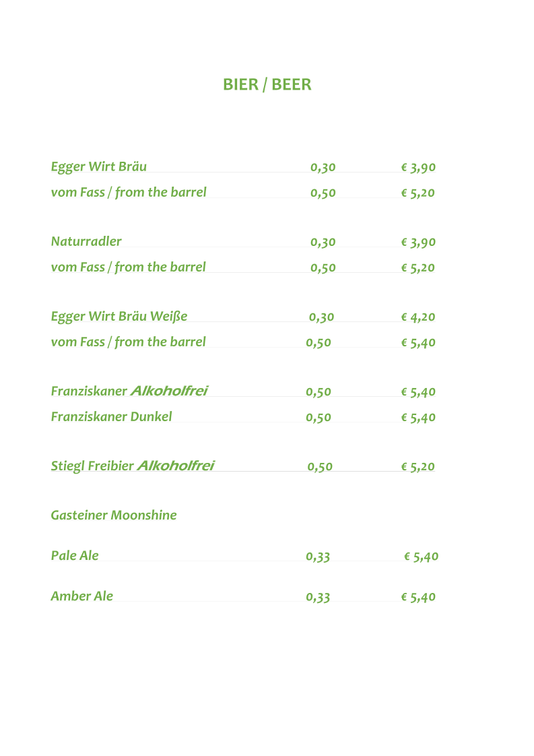534x756 pixels.
Task: Click the 0,33 volume beside Pale Ale
Action: 318,557
